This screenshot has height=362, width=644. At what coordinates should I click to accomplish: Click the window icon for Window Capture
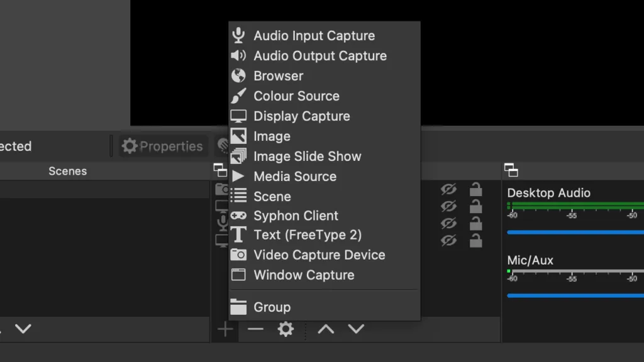[x=238, y=275]
